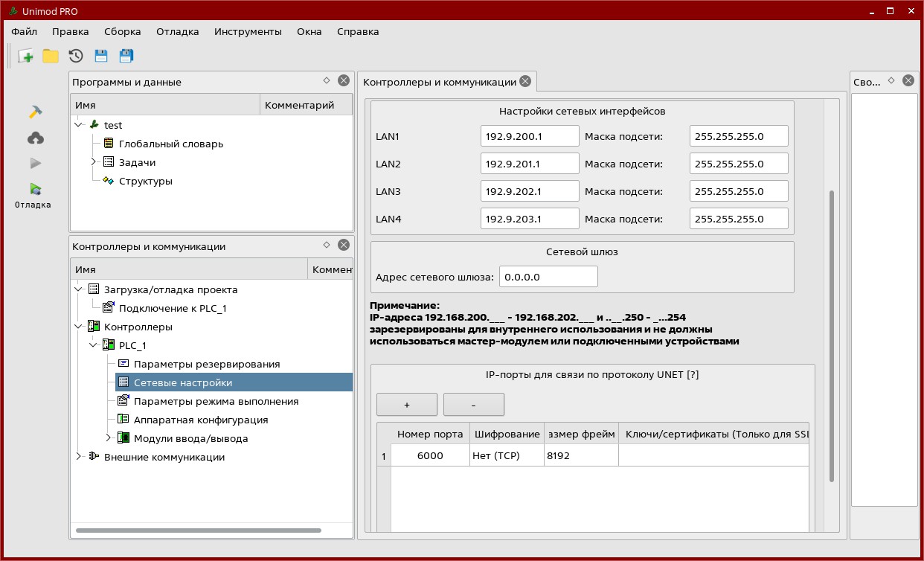Expand Модули ввода/вывода node
The image size is (924, 561).
pos(109,438)
